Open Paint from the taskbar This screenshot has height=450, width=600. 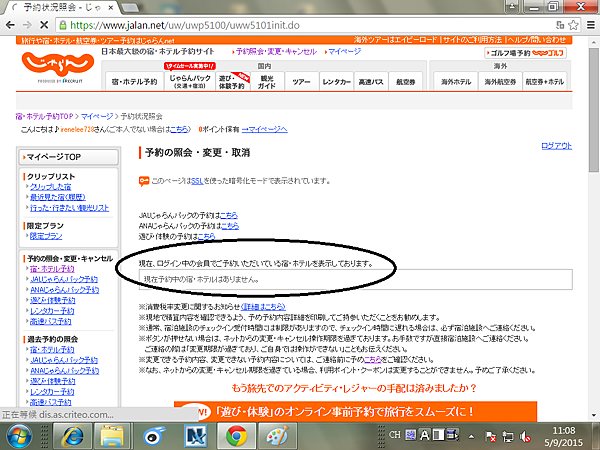(x=277, y=436)
